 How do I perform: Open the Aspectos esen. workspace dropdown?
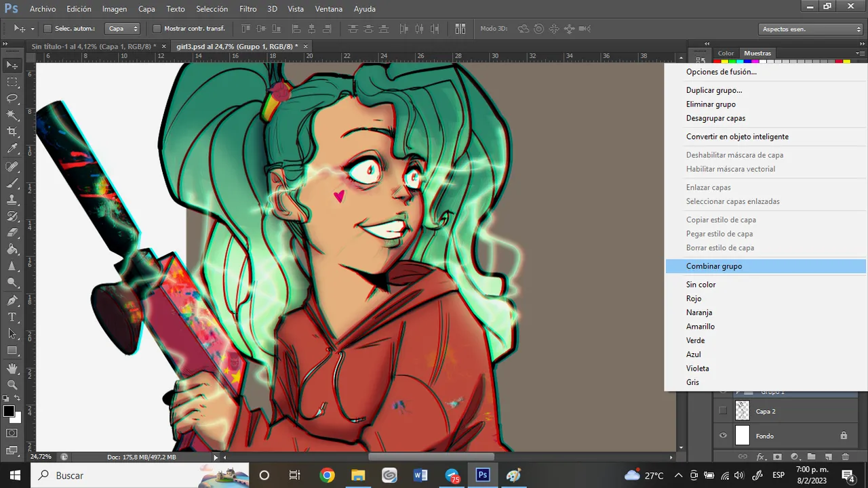810,29
